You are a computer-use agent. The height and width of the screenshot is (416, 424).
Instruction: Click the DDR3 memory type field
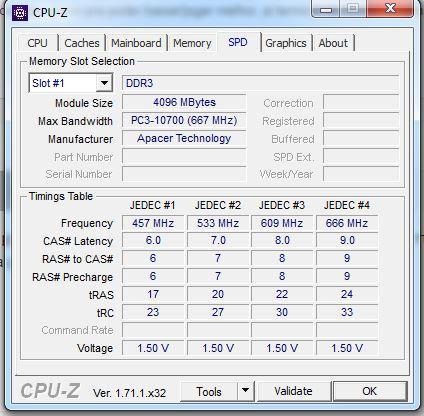[260, 83]
